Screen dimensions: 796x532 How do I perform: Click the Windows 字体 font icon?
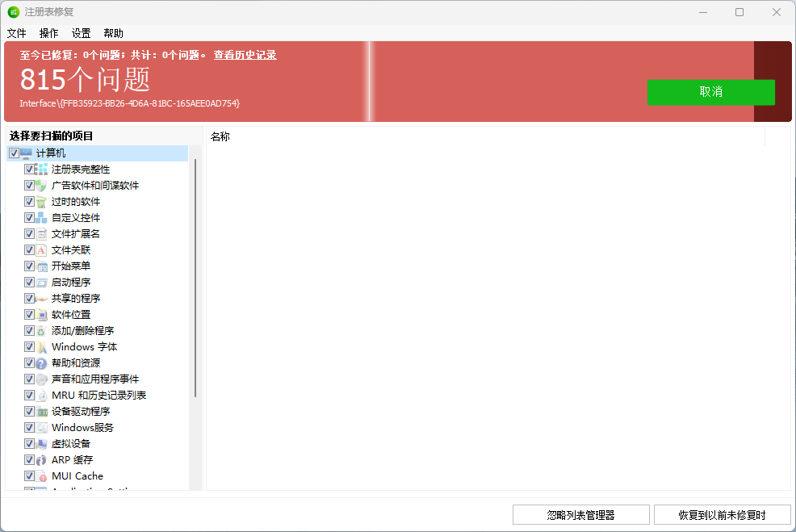coord(42,346)
